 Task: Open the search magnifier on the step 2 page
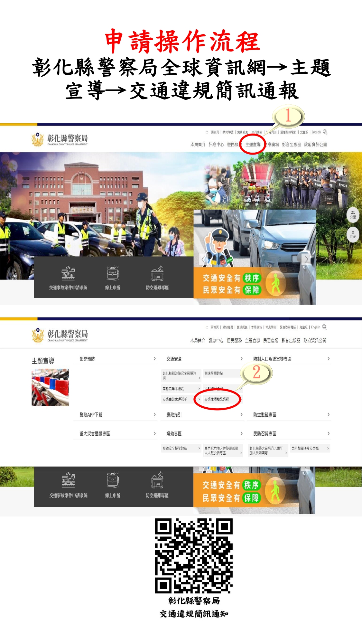[x=324, y=327]
